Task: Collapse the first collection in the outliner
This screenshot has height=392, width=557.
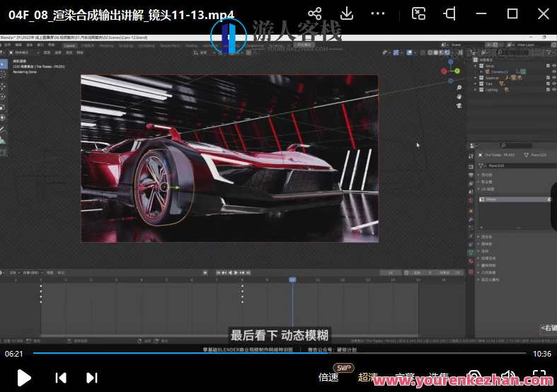Action: coord(476,66)
